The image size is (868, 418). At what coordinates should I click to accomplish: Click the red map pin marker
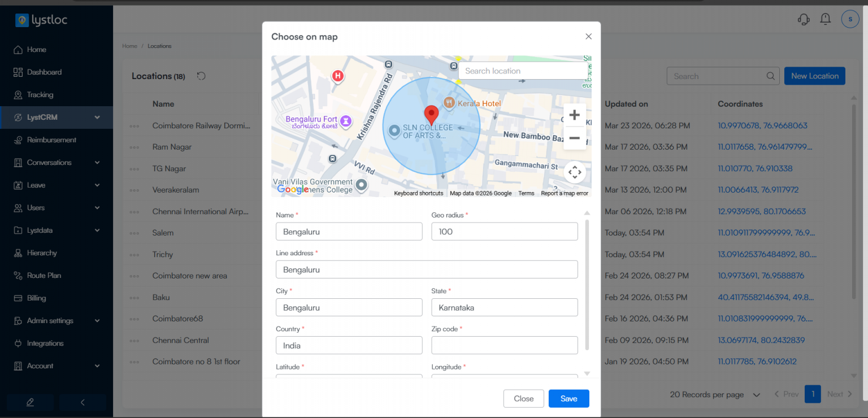[431, 115]
